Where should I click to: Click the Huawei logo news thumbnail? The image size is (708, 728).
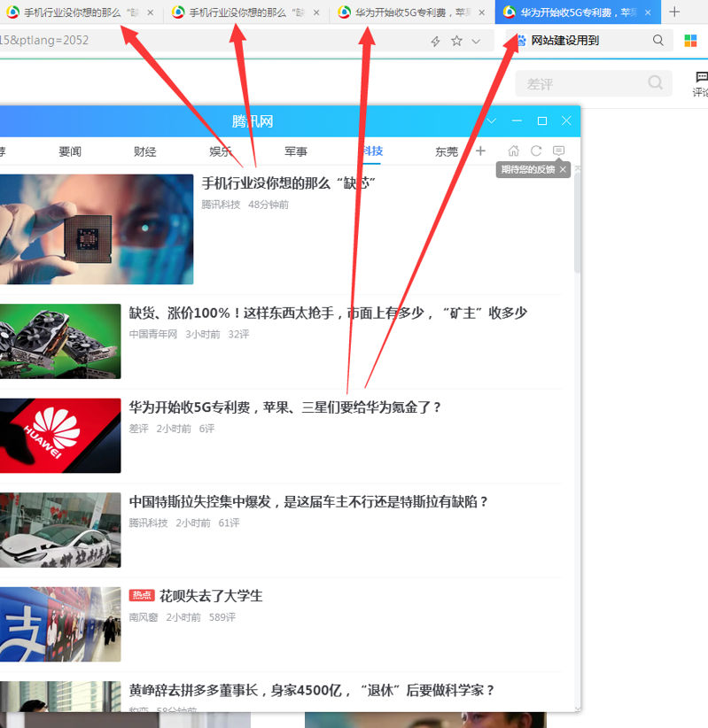(60, 435)
